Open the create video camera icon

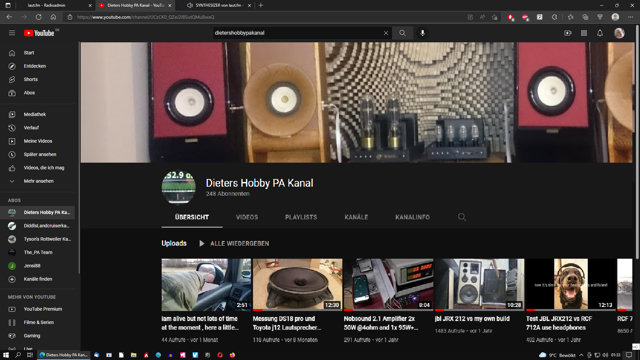coord(568,33)
